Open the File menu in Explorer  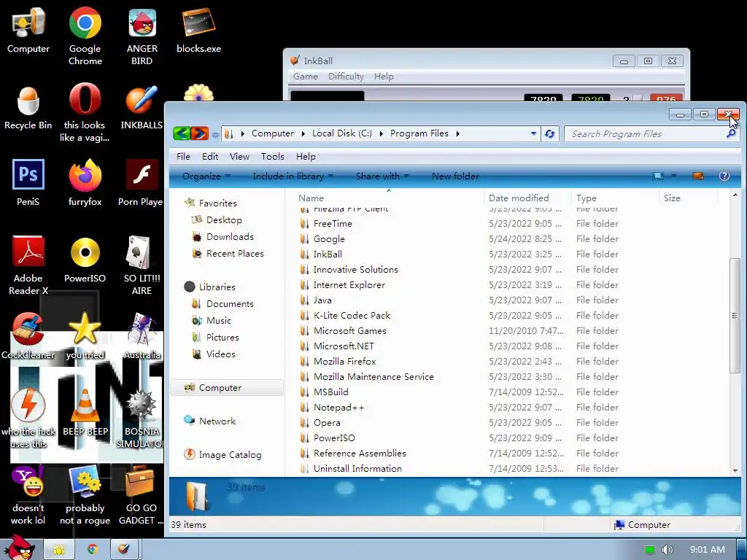pyautogui.click(x=183, y=157)
